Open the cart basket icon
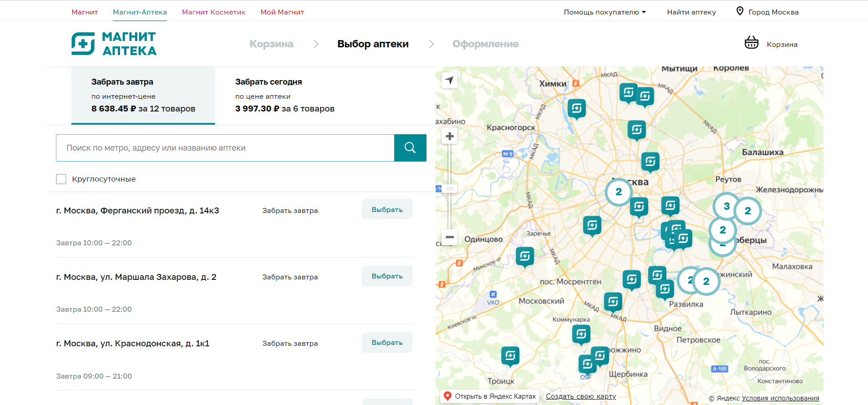868x405 pixels. (x=751, y=42)
